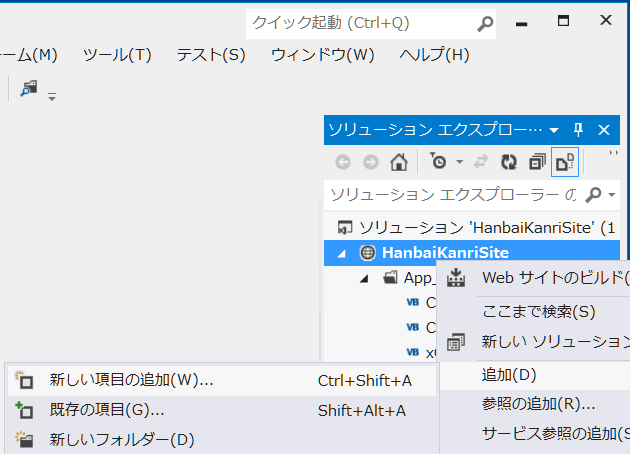Viewport: 630px width, 454px height.
Task: Choose 参照の追加(R)... entry
Action: (x=534, y=404)
